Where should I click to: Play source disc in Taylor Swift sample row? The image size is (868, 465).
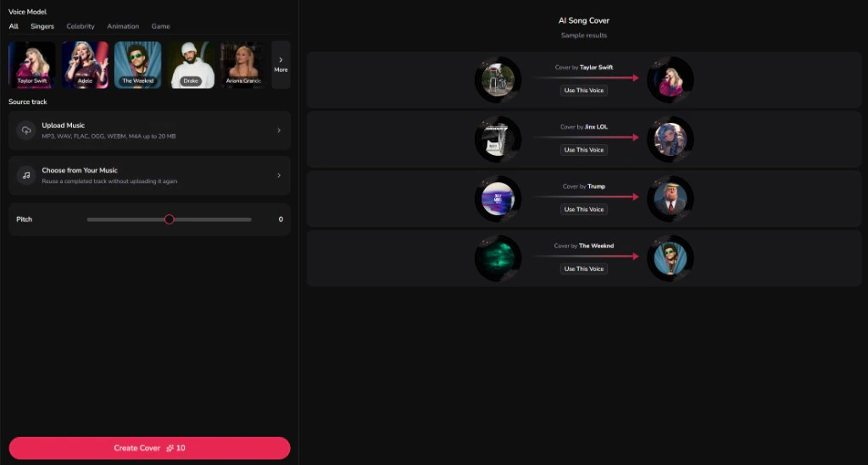498,80
